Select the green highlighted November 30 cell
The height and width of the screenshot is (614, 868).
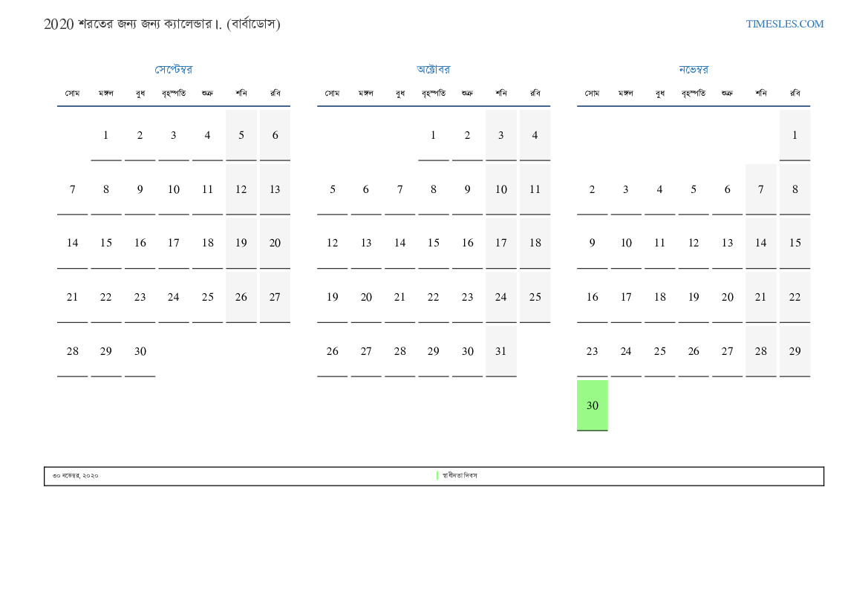point(592,405)
